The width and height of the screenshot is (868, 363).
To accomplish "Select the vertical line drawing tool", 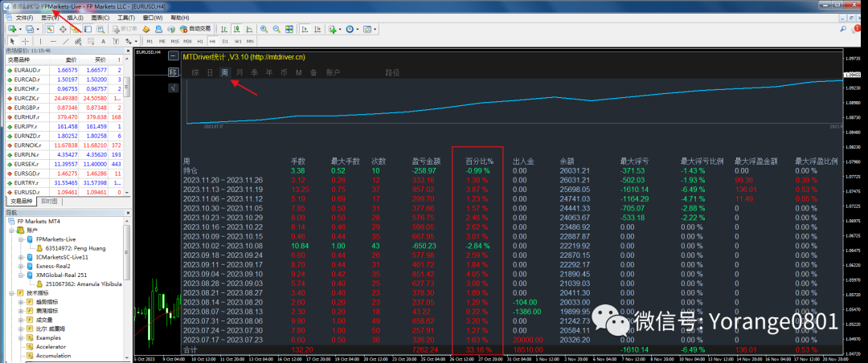I will coord(40,41).
